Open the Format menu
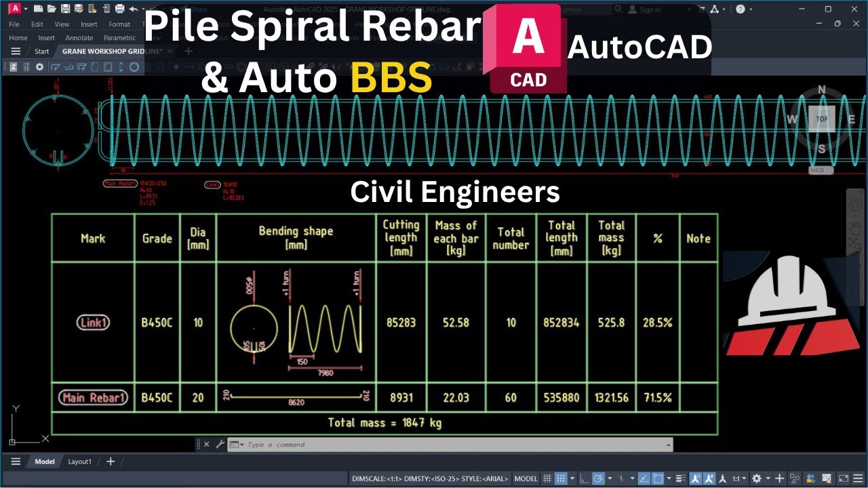Image resolution: width=868 pixels, height=488 pixels. (x=119, y=24)
